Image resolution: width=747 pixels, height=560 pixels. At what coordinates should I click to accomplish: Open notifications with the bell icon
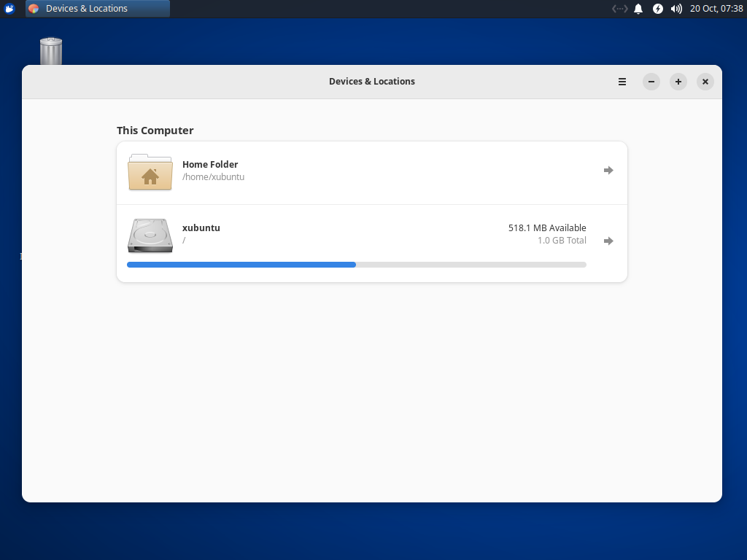(x=638, y=8)
